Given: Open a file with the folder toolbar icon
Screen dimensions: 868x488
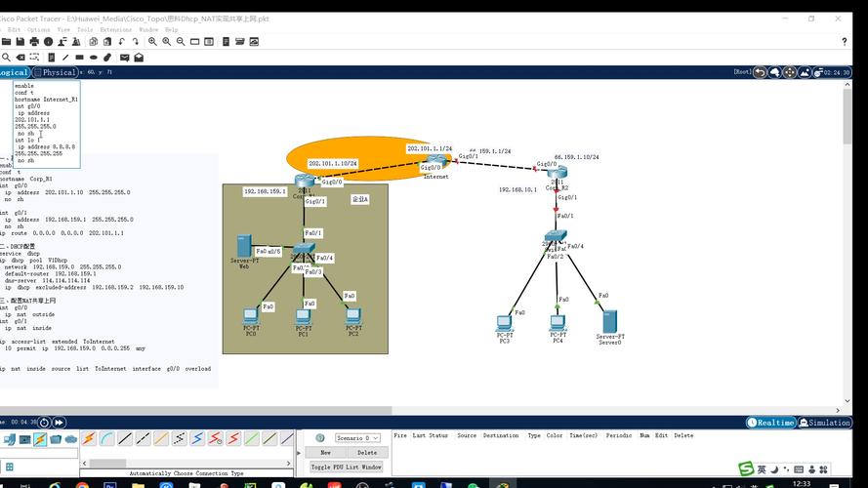Looking at the screenshot, I should (6, 42).
